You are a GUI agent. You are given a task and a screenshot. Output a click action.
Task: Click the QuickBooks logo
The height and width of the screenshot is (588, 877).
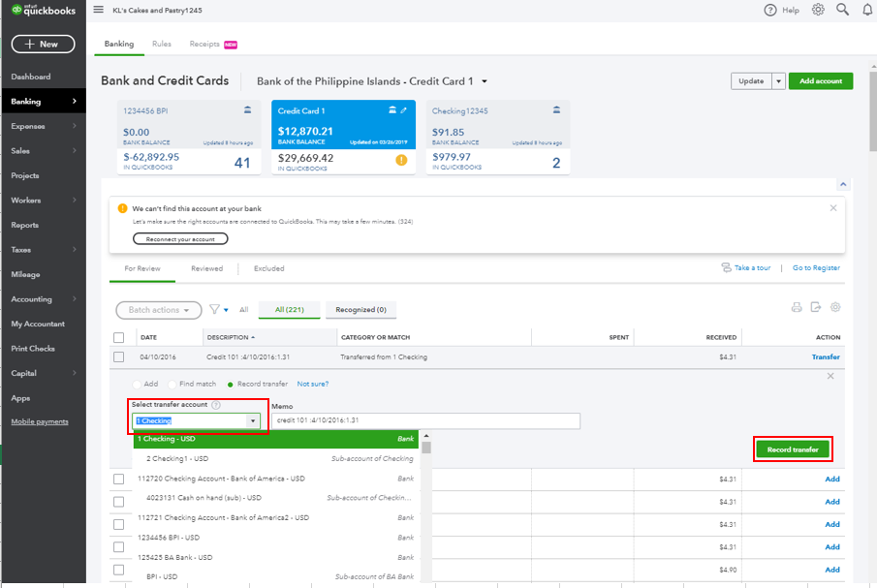point(44,10)
